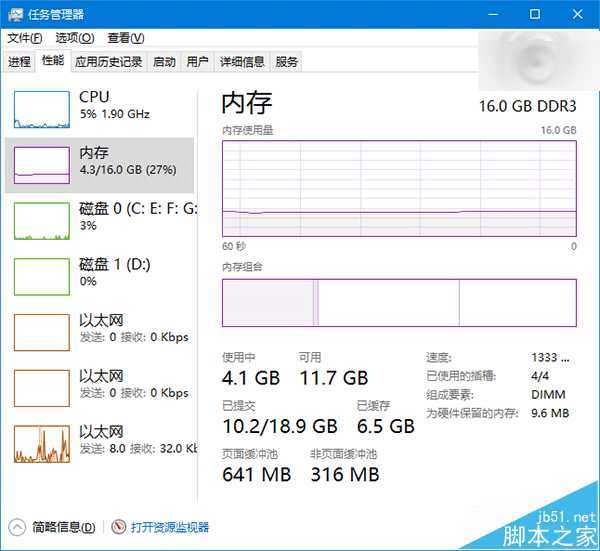Minimize the Task Manager window
Image resolution: width=600 pixels, height=551 pixels.
coord(493,15)
